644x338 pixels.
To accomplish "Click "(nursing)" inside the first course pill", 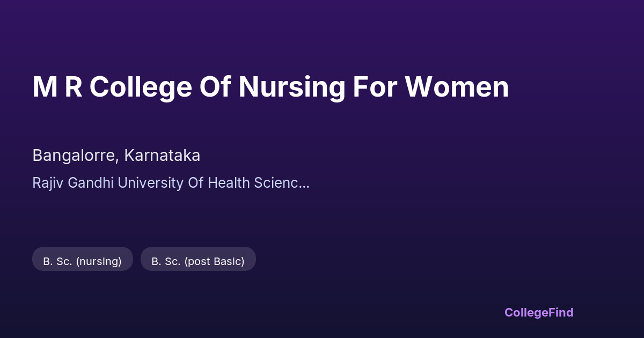I will click(99, 261).
